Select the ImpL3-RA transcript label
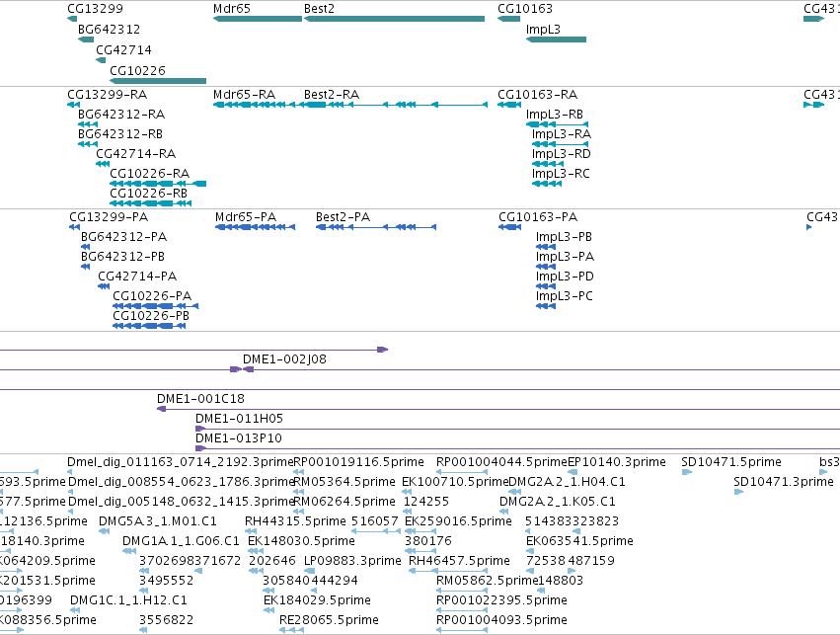840x635 pixels. [x=562, y=134]
